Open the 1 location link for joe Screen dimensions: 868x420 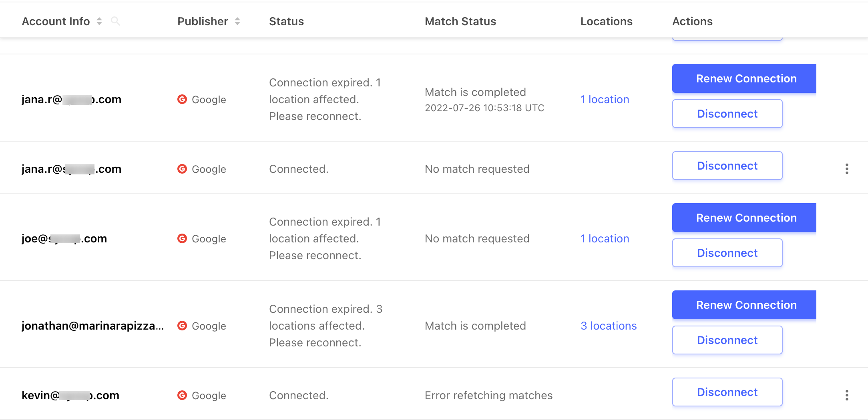coord(605,238)
